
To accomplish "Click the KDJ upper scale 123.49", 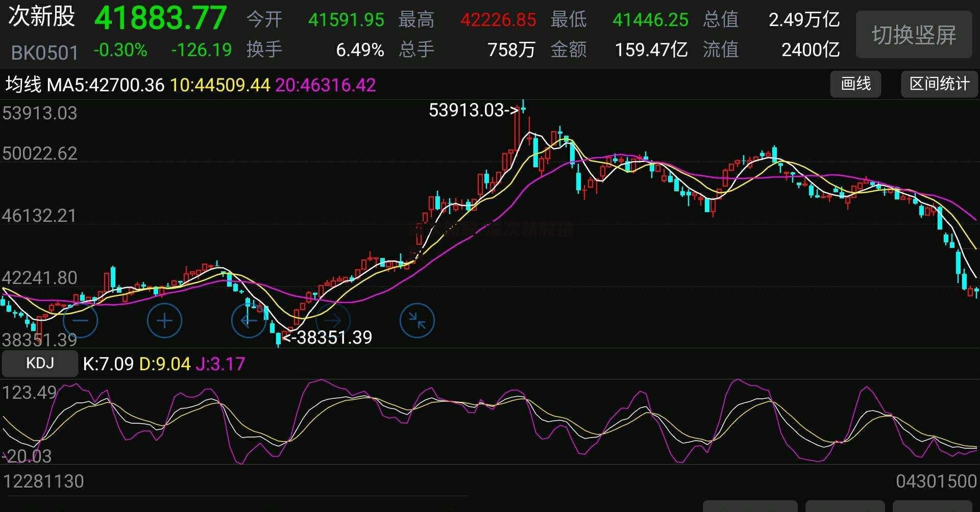I will pyautogui.click(x=30, y=393).
